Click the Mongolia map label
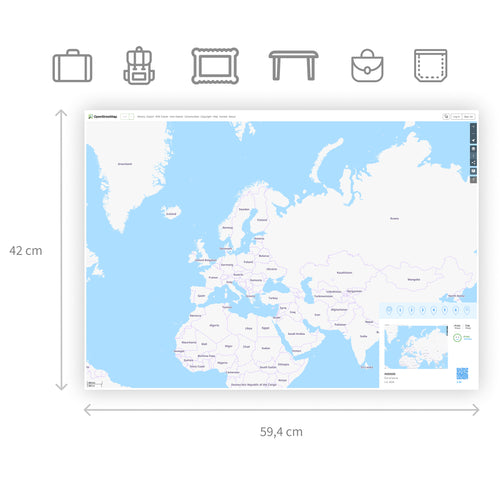500x500 pixels. [414, 280]
